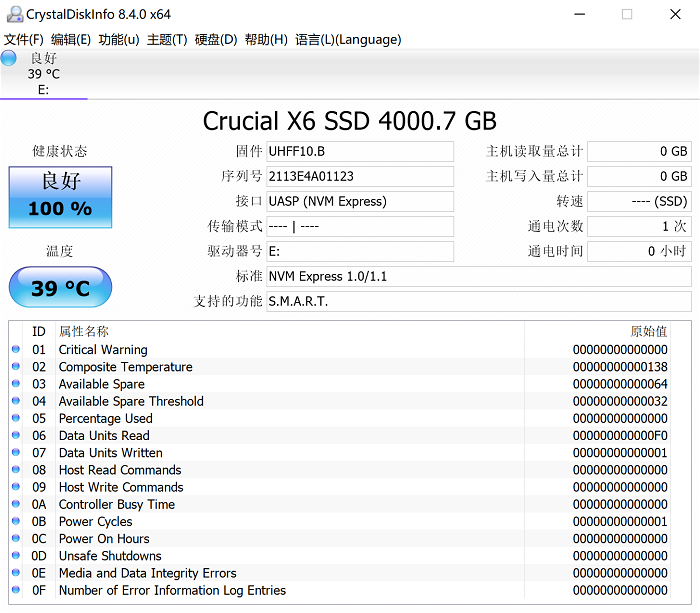
Task: Click the status dot beside Composite Temperature
Action: pyautogui.click(x=15, y=367)
